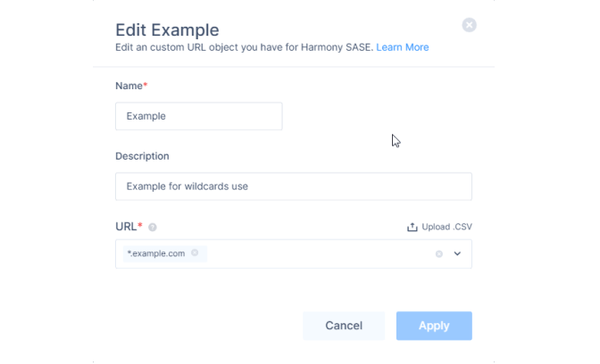Screen dimensions: 600x364
Task: Click the empty area of the URL field
Action: click(320, 254)
